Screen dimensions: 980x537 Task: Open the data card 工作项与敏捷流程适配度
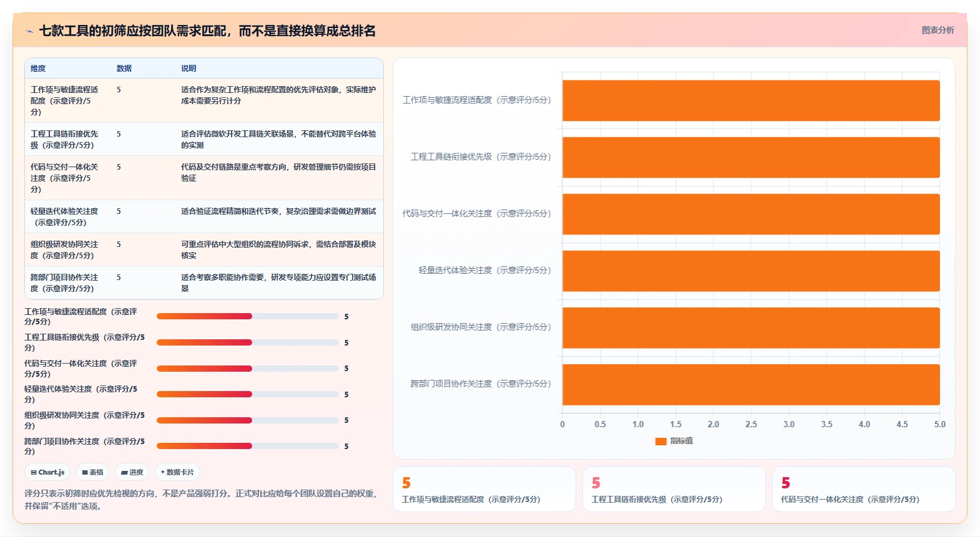tap(484, 489)
